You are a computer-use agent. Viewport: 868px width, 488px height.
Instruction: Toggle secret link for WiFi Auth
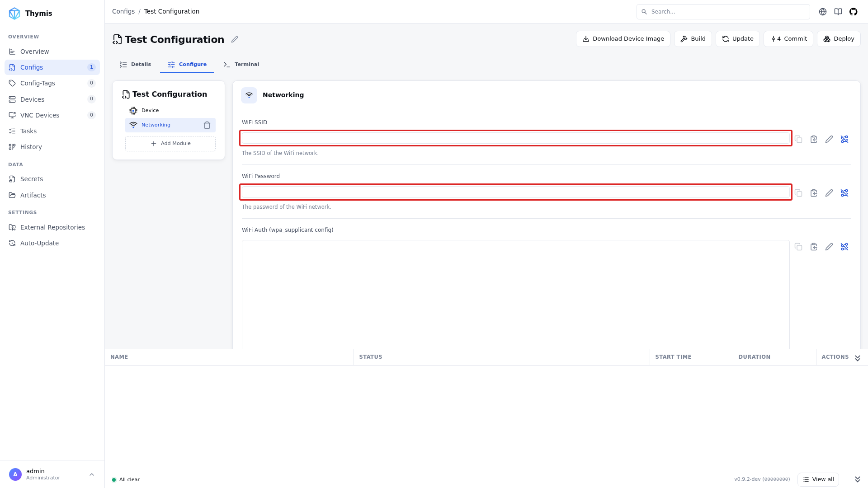844,247
